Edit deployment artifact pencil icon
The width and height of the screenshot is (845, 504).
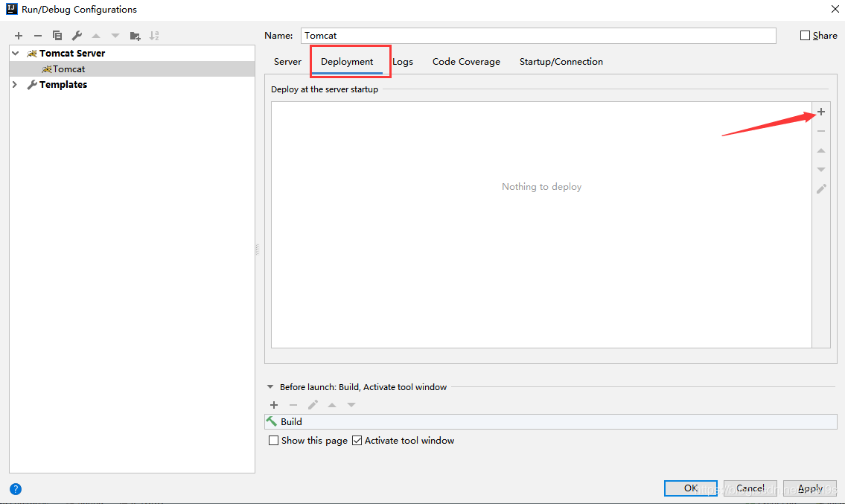coord(820,189)
